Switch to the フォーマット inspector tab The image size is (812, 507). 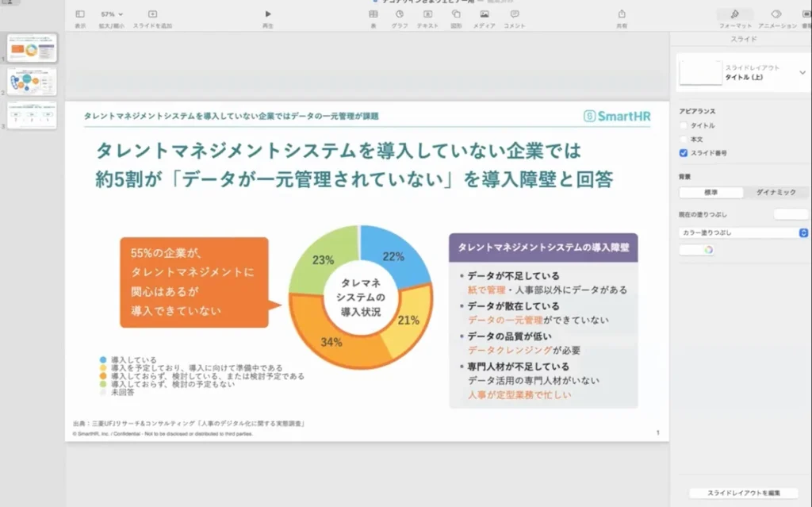click(x=734, y=16)
